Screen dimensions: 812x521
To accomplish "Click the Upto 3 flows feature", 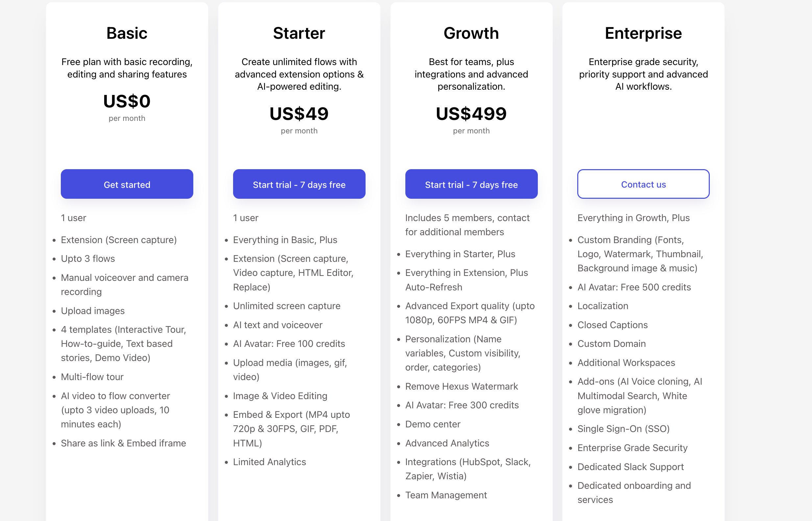I will [x=88, y=259].
